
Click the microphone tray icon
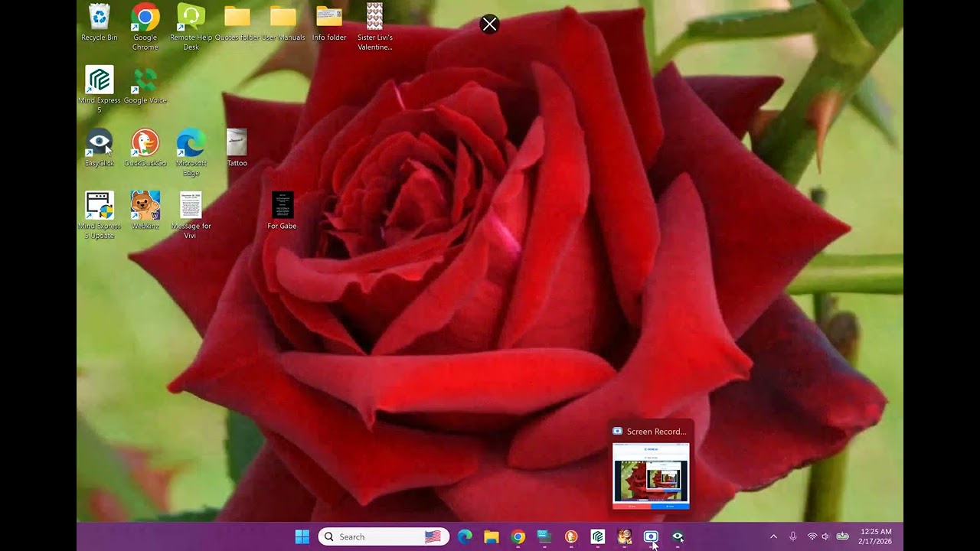click(x=792, y=536)
